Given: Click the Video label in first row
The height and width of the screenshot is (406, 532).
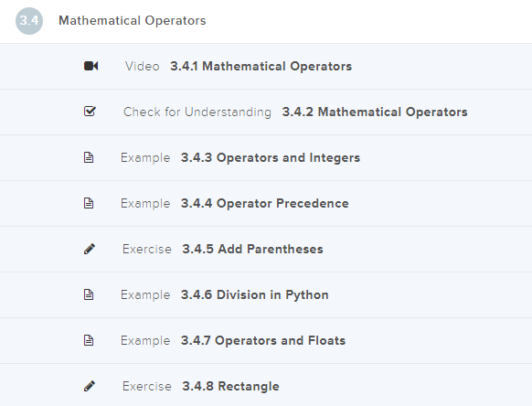Looking at the screenshot, I should (143, 66).
